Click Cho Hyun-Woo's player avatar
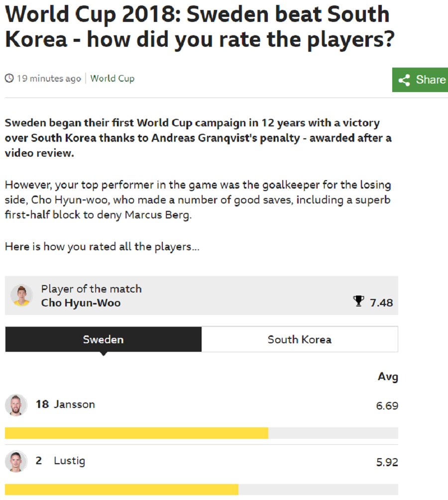 click(x=22, y=296)
